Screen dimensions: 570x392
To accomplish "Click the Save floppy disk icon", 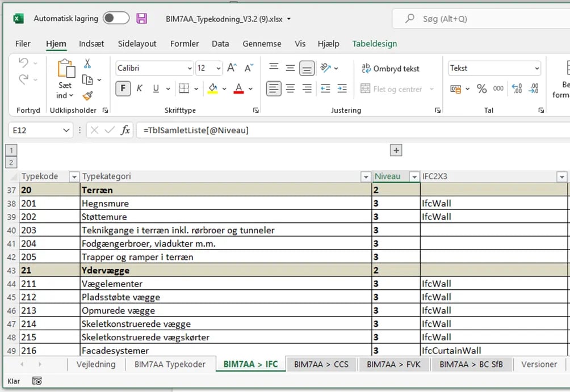I will [x=141, y=19].
